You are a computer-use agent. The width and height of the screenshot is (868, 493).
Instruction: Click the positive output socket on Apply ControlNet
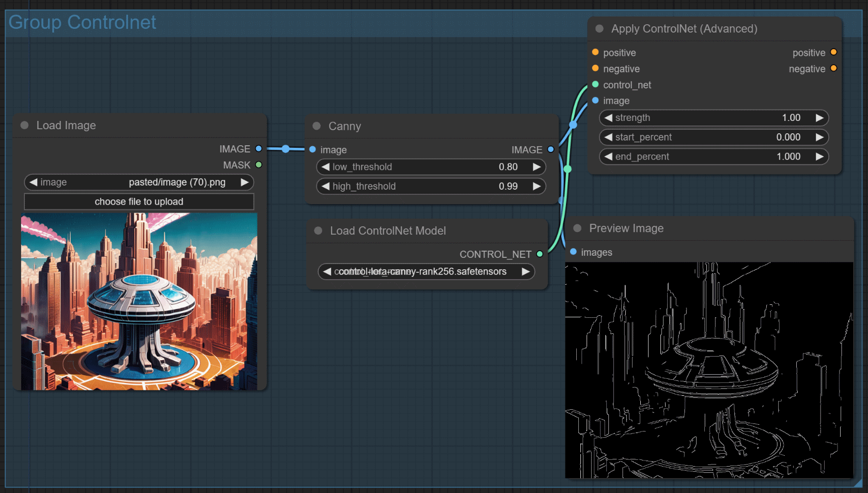coord(833,52)
